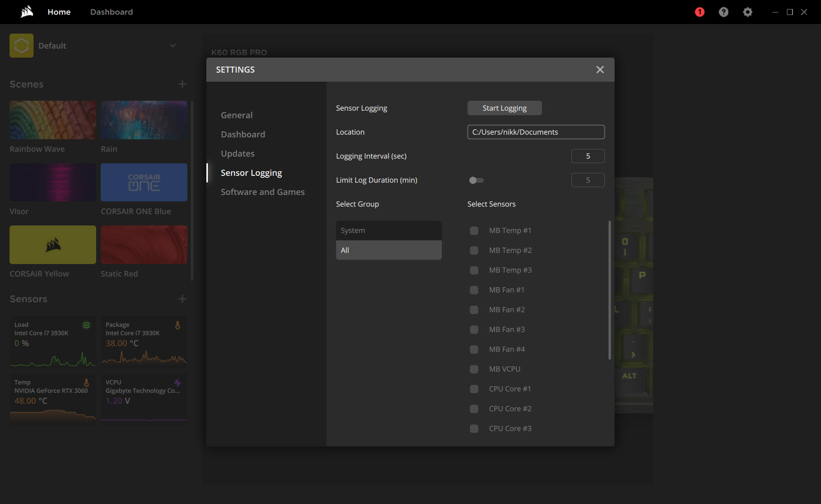The width and height of the screenshot is (821, 504).
Task: Open Dashboard settings section
Action: 243,134
